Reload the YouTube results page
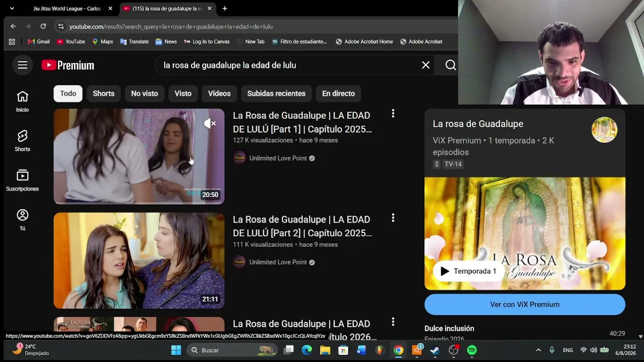644x362 pixels. click(43, 26)
